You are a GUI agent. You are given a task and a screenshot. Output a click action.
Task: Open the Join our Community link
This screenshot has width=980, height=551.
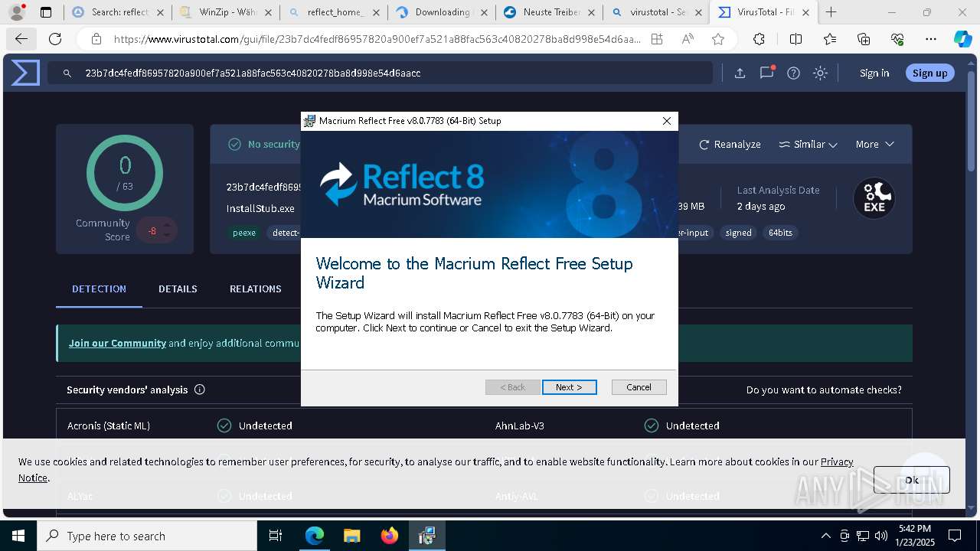117,343
